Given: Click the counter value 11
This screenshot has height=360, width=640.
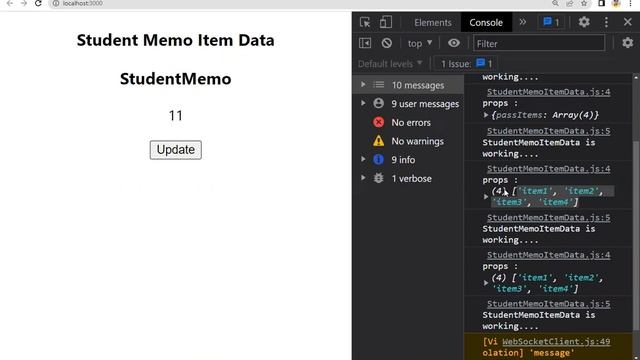Looking at the screenshot, I should 176,116.
